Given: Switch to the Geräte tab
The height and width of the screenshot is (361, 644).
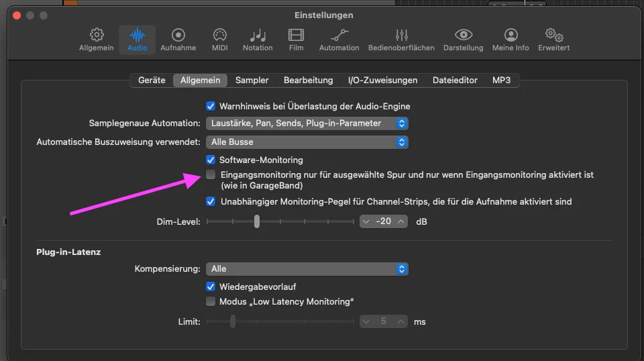Looking at the screenshot, I should coord(152,80).
